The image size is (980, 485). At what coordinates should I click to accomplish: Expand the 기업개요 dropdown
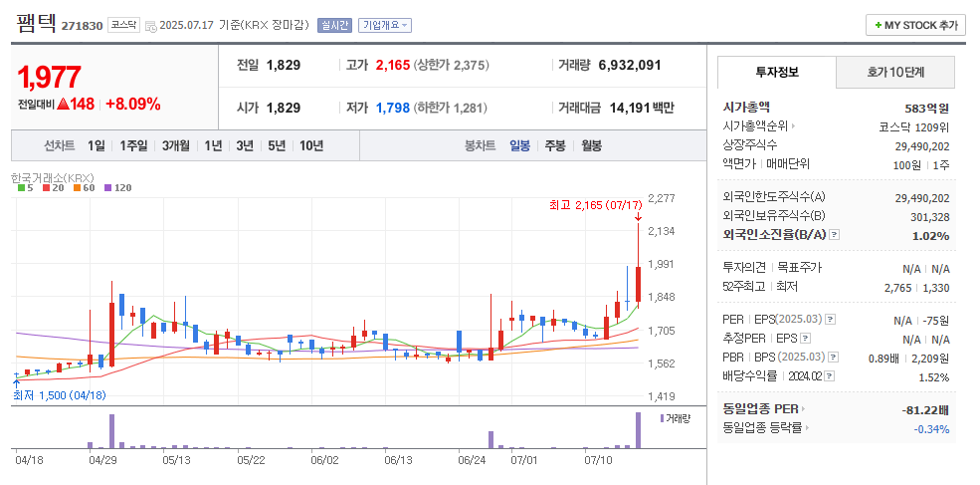pyautogui.click(x=384, y=26)
